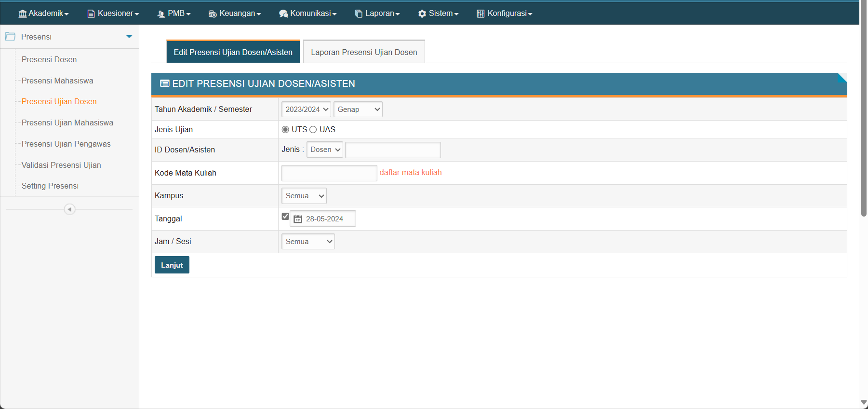Open the Genap semester dropdown
This screenshot has width=868, height=409.
click(x=358, y=109)
